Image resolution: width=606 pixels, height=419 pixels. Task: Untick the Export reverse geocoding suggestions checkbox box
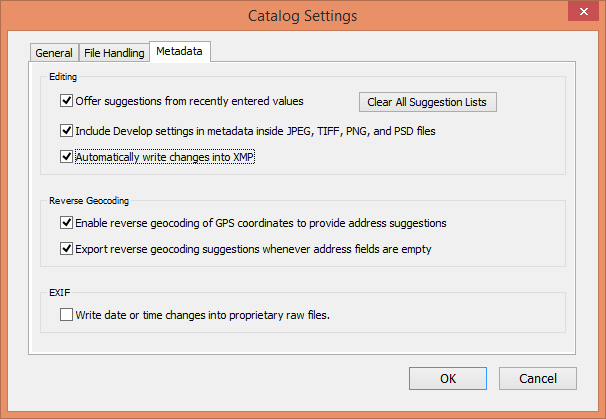66,249
